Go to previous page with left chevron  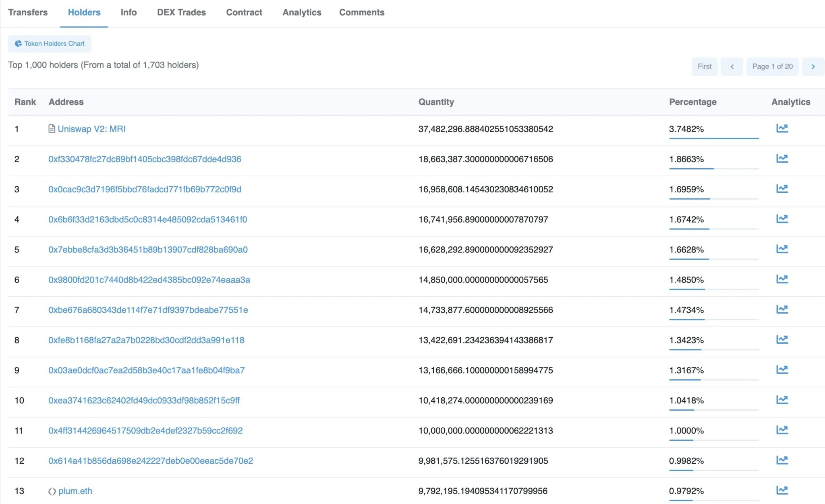pyautogui.click(x=732, y=66)
